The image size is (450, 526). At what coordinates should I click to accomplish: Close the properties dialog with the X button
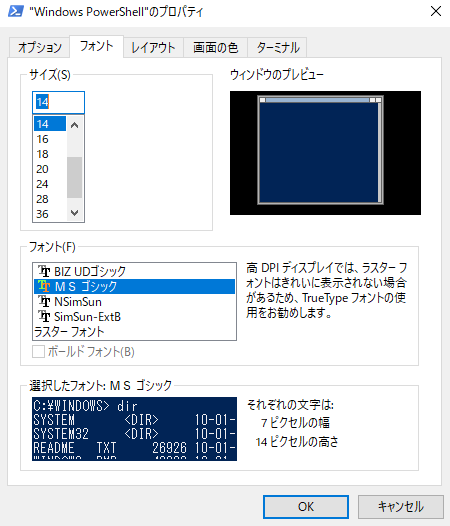436,11
